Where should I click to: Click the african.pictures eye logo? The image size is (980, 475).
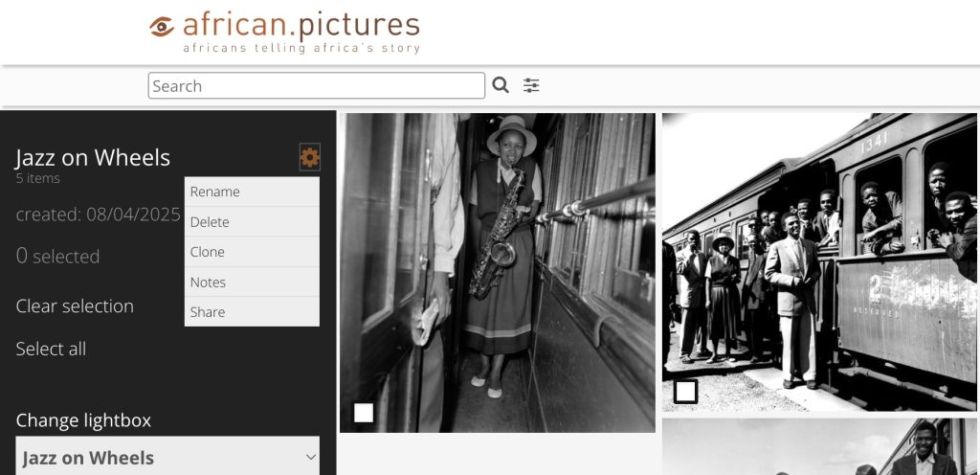click(162, 27)
